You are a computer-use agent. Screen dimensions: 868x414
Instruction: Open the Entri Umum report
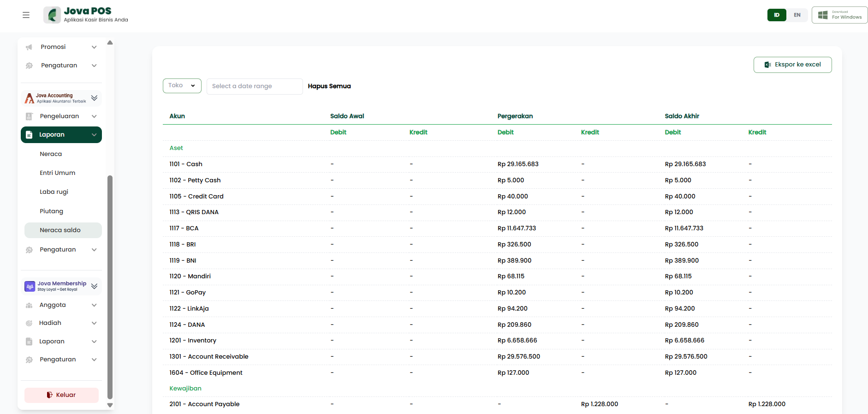58,173
